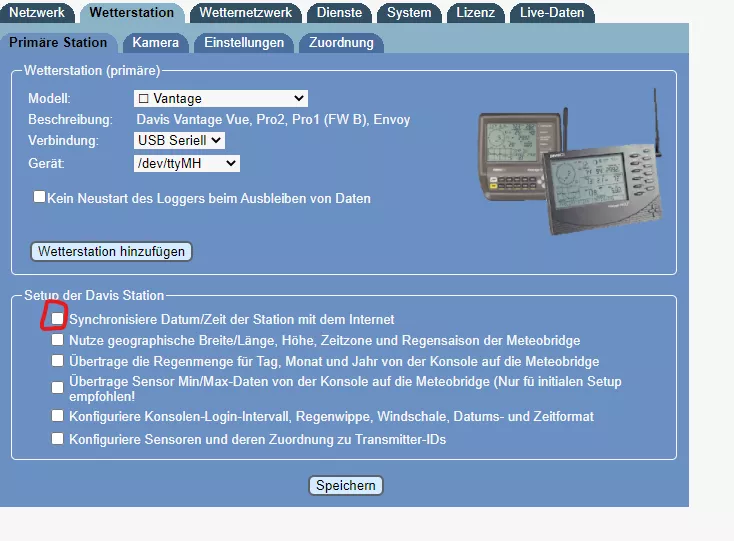Tick 'Synchronisiere Datum/Zeit der Station' checkbox
This screenshot has width=734, height=541.
pyautogui.click(x=57, y=318)
